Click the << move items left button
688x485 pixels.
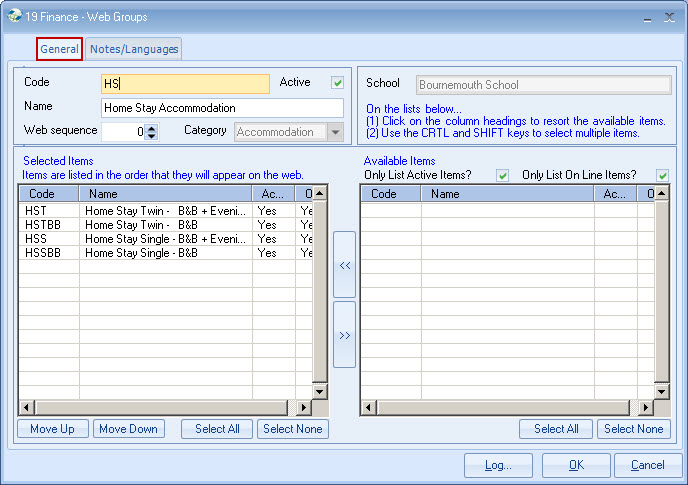(344, 267)
